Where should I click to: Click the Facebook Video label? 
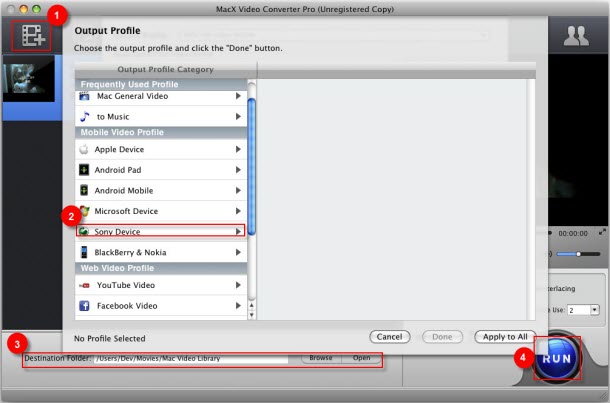click(x=127, y=306)
